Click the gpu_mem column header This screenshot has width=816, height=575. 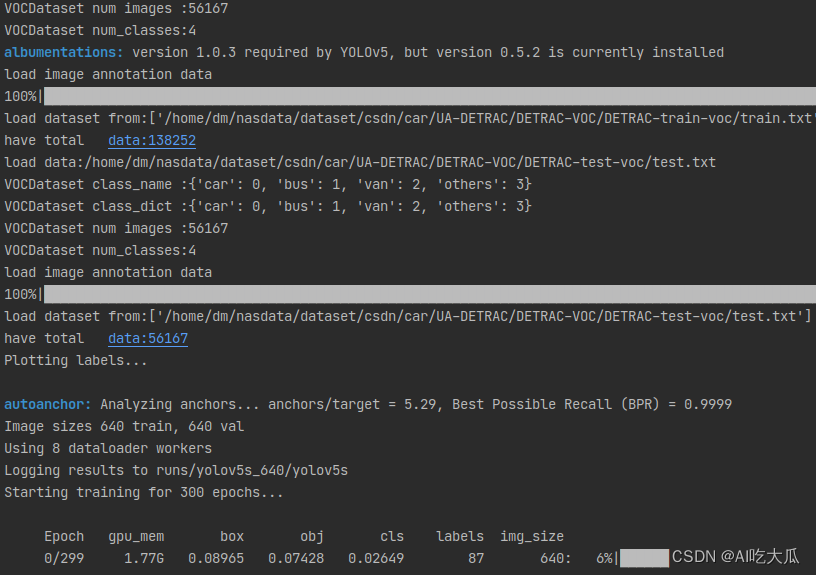coord(136,536)
